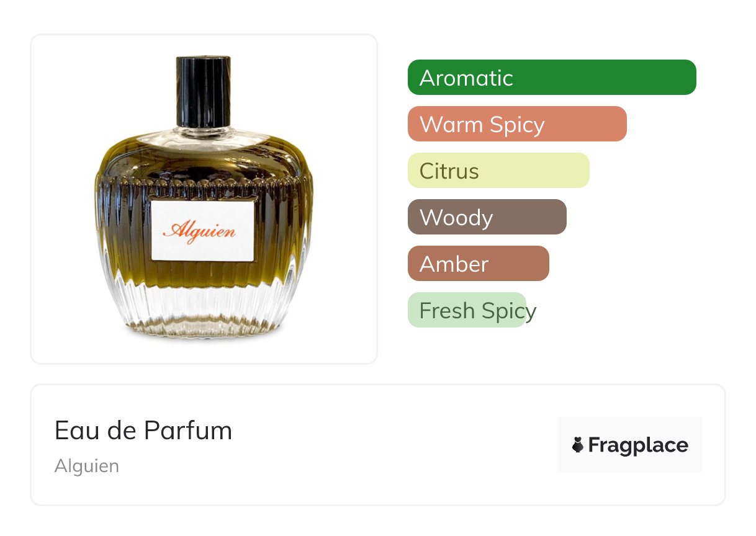Click the Eau de Parfum title
This screenshot has width=756, height=536.
click(143, 431)
